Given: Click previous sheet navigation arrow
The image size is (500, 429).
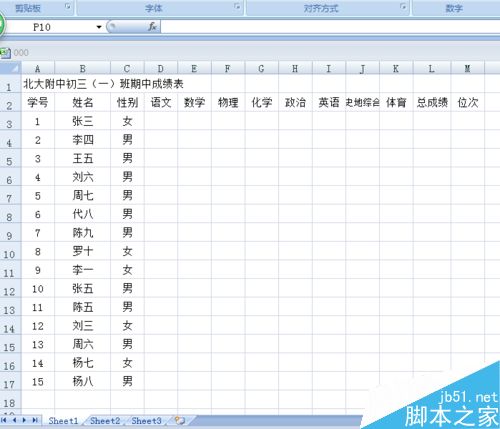Looking at the screenshot, I should (x=14, y=420).
